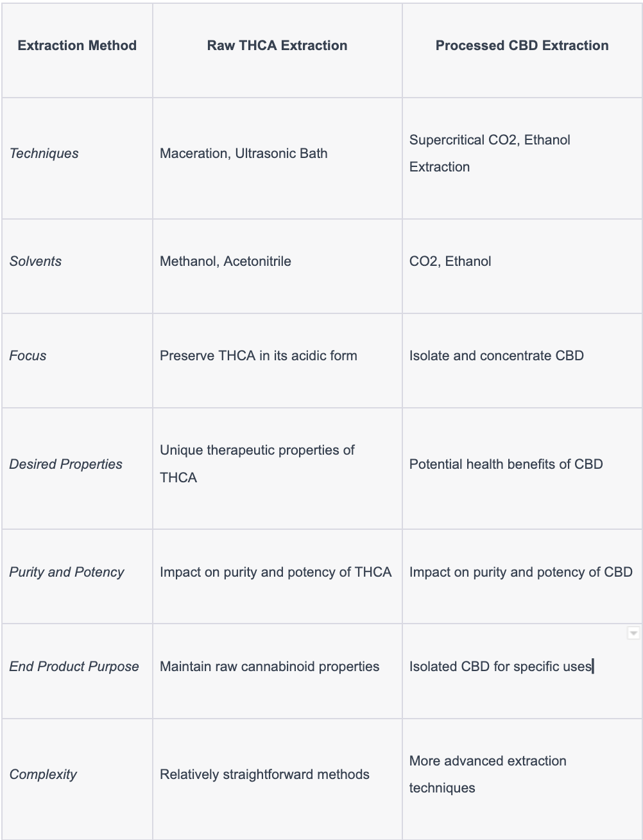
Task: Select the 'Focus' row label
Action: 28,356
